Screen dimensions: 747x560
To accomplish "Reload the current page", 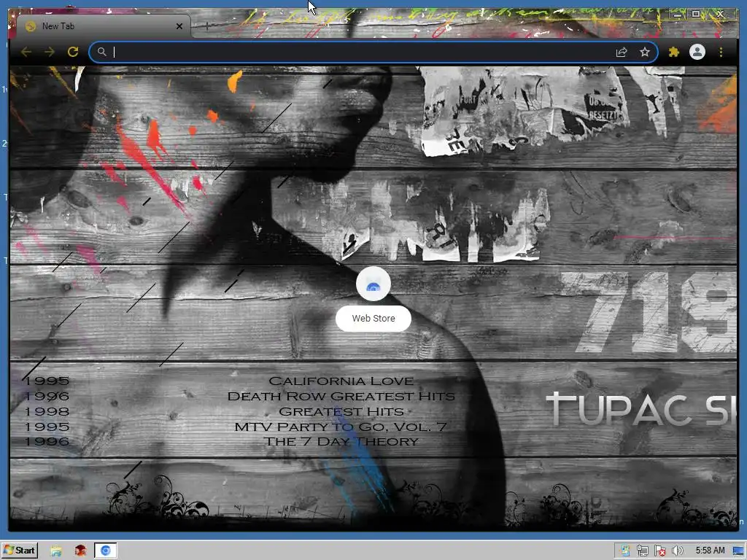I will tap(73, 52).
